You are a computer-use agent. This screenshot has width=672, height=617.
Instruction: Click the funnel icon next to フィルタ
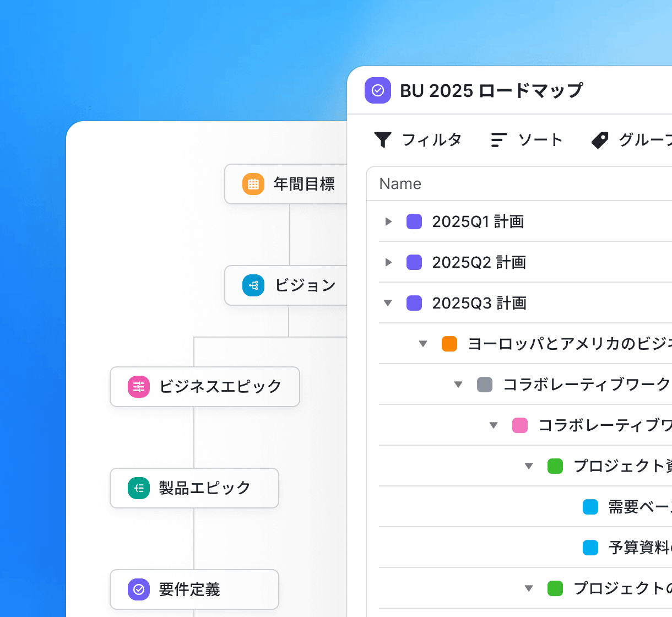pos(383,139)
